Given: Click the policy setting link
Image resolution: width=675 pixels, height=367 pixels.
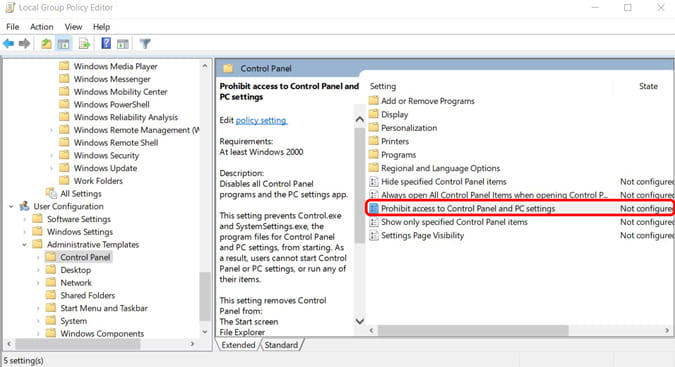Looking at the screenshot, I should pos(261,120).
